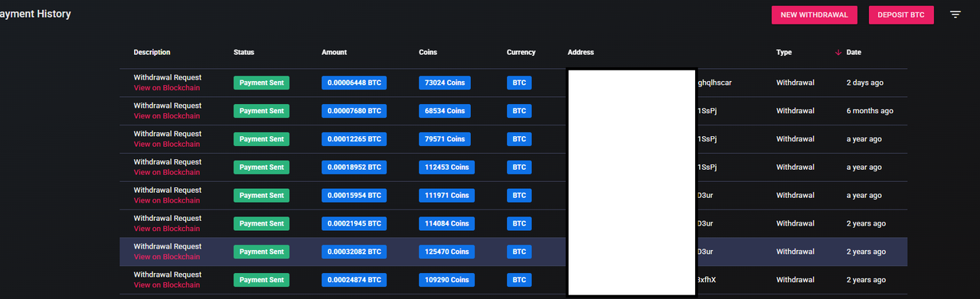980x299 pixels.
Task: Click the 0.00006448 BTC amount badge
Action: (354, 83)
